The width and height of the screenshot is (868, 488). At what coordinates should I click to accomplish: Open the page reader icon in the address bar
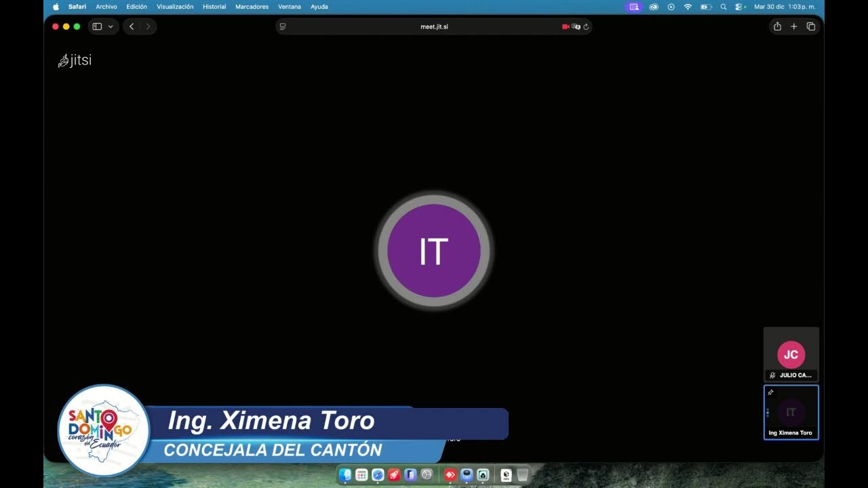pos(283,26)
